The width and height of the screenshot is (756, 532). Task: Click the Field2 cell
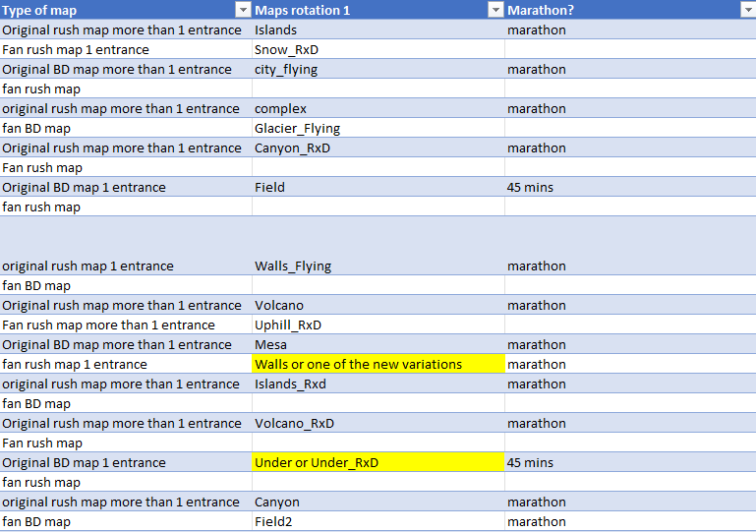pyautogui.click(x=378, y=521)
